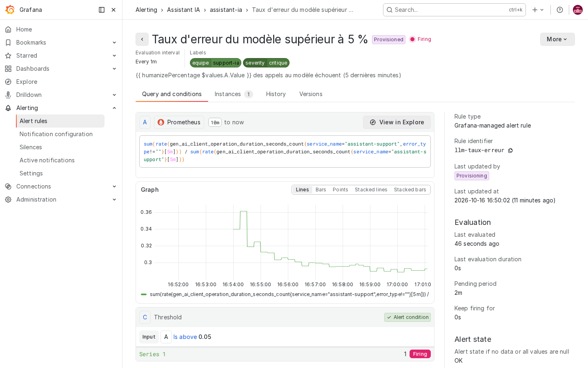The width and height of the screenshot is (588, 368).
Task: Expand the Bookmarks section chevron
Action: point(114,43)
